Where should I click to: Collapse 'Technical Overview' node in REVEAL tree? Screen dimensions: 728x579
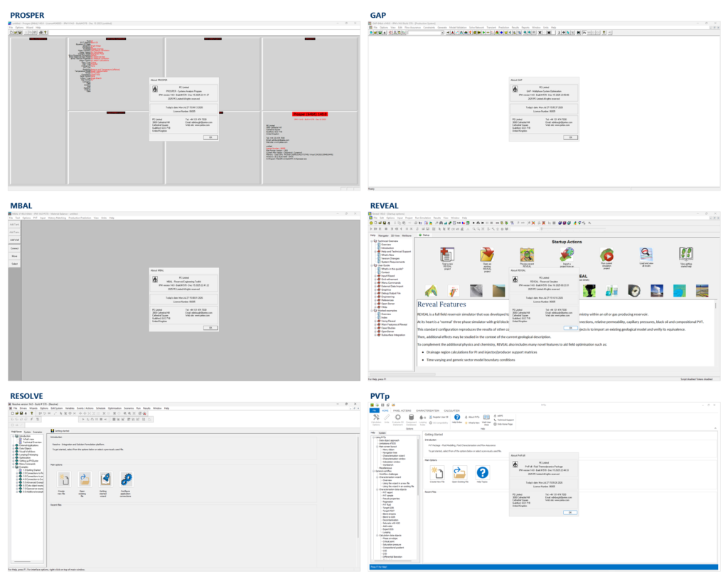tap(371, 241)
